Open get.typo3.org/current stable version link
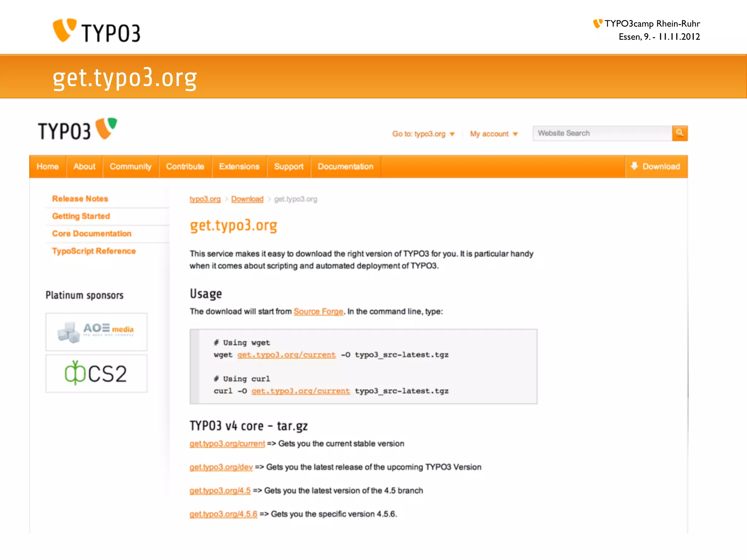 227,444
